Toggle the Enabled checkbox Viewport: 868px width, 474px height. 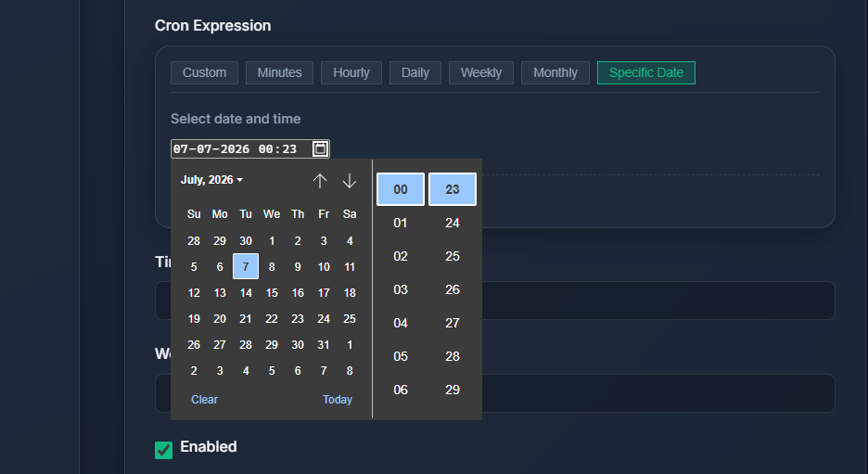(x=163, y=450)
